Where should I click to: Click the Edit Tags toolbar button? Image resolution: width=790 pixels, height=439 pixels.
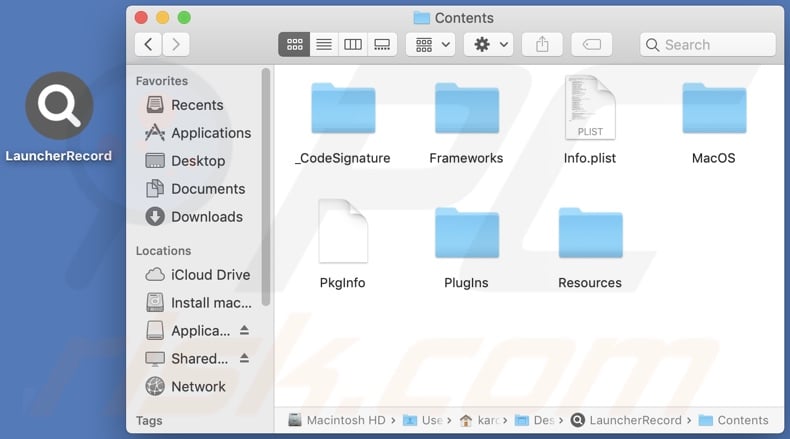[591, 44]
